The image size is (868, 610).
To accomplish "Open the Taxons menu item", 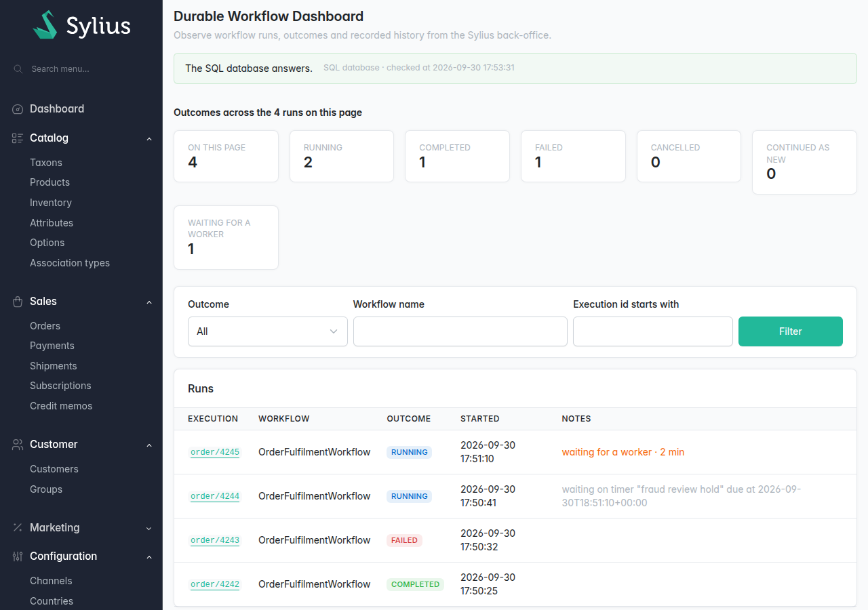I will point(46,163).
